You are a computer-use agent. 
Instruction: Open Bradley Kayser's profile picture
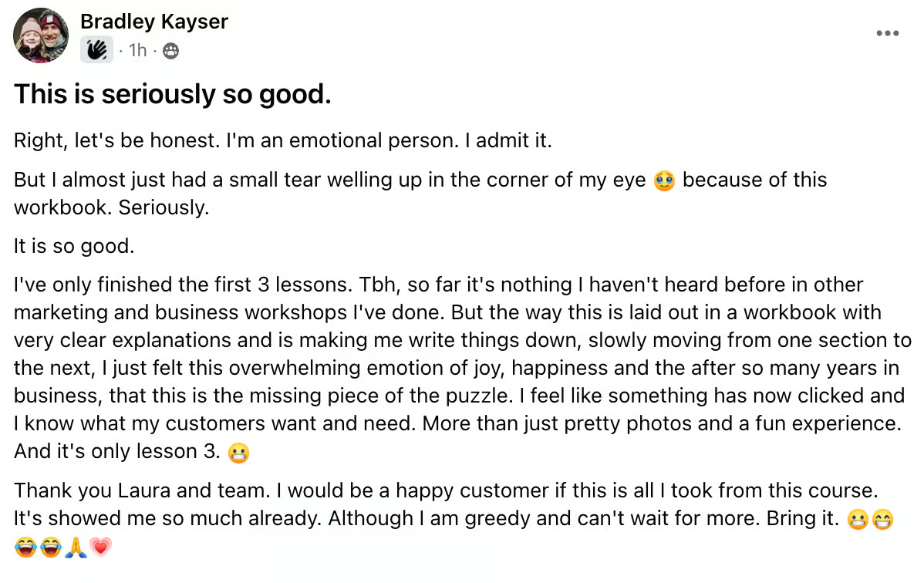(41, 35)
